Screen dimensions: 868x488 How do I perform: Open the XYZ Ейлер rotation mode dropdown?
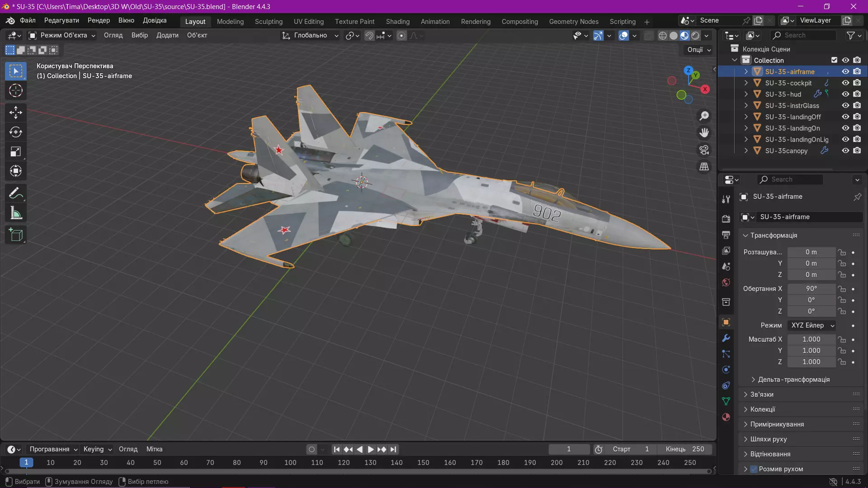(812, 325)
